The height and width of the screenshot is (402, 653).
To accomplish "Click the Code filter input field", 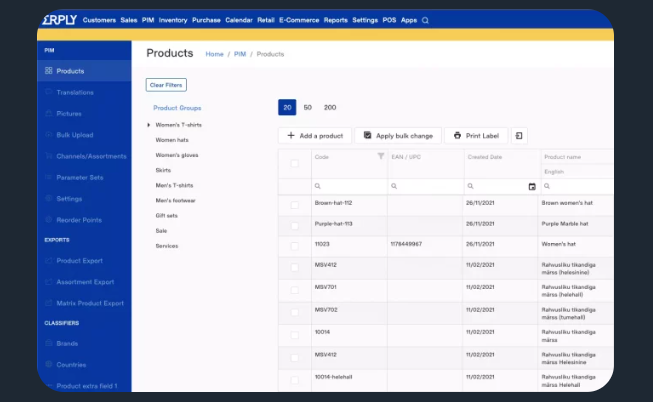I will 349,186.
